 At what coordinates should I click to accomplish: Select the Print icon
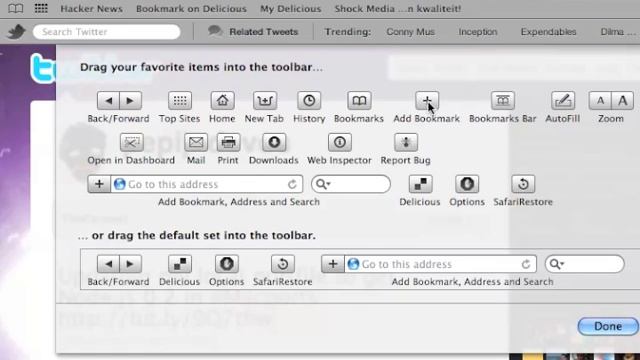(x=228, y=142)
